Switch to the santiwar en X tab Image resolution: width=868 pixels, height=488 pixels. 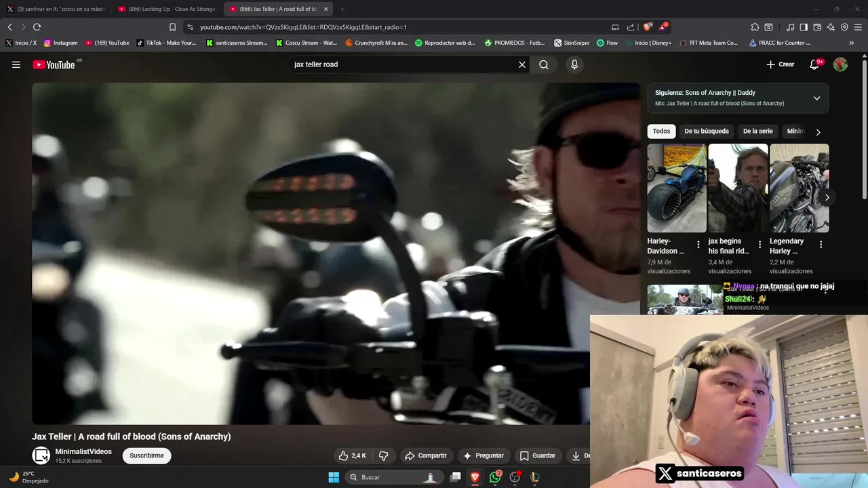pos(56,9)
